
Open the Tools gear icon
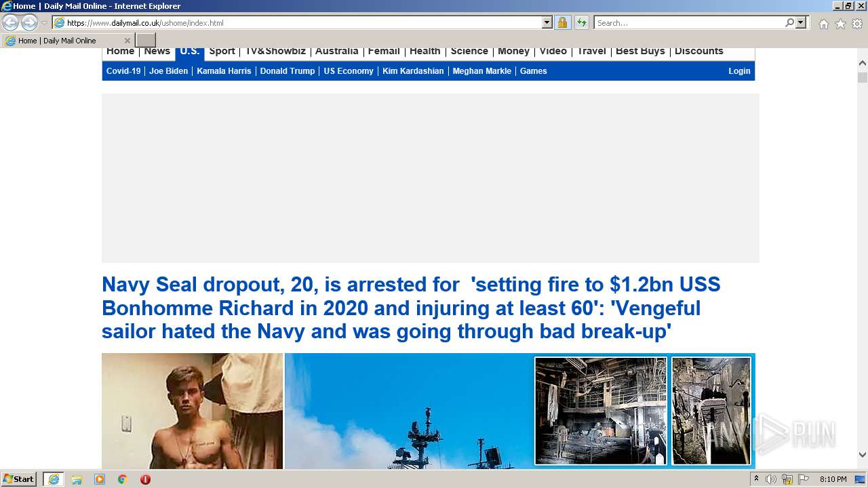tap(857, 24)
